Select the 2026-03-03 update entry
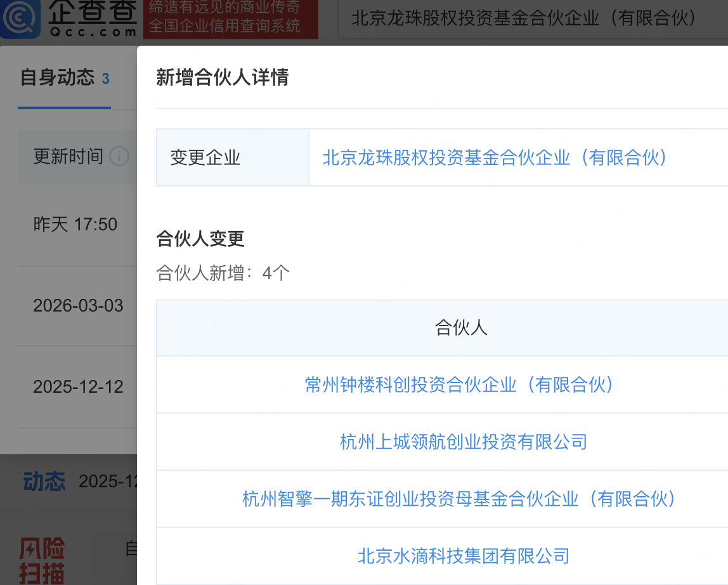Image resolution: width=728 pixels, height=585 pixels. 78,306
